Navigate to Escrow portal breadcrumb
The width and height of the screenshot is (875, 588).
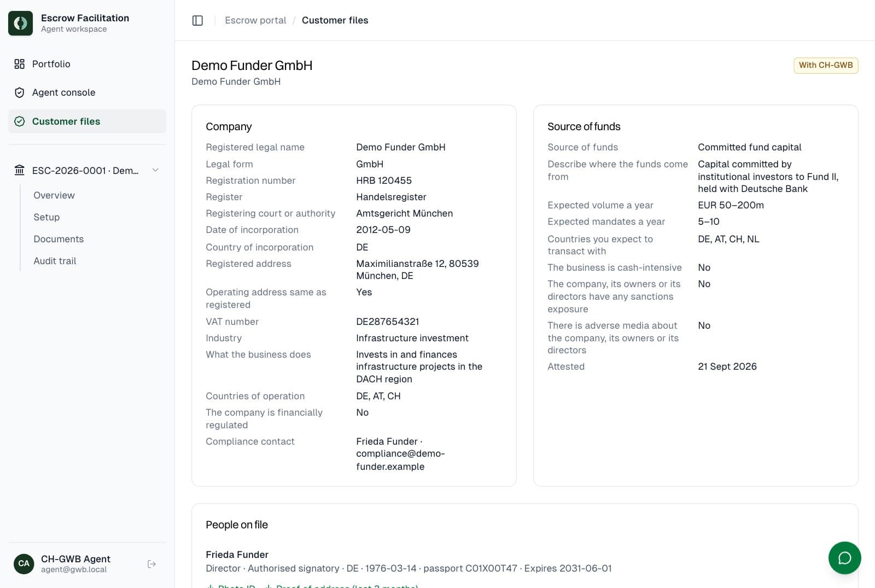[255, 20]
